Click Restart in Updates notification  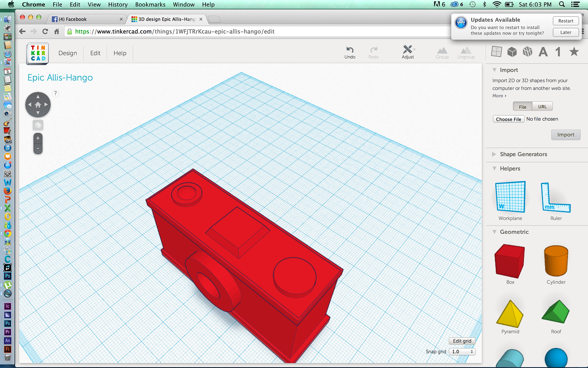point(566,21)
